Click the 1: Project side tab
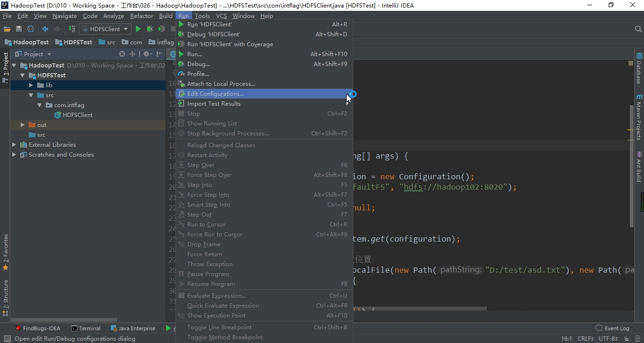Image resolution: width=644 pixels, height=343 pixels. click(x=6, y=67)
